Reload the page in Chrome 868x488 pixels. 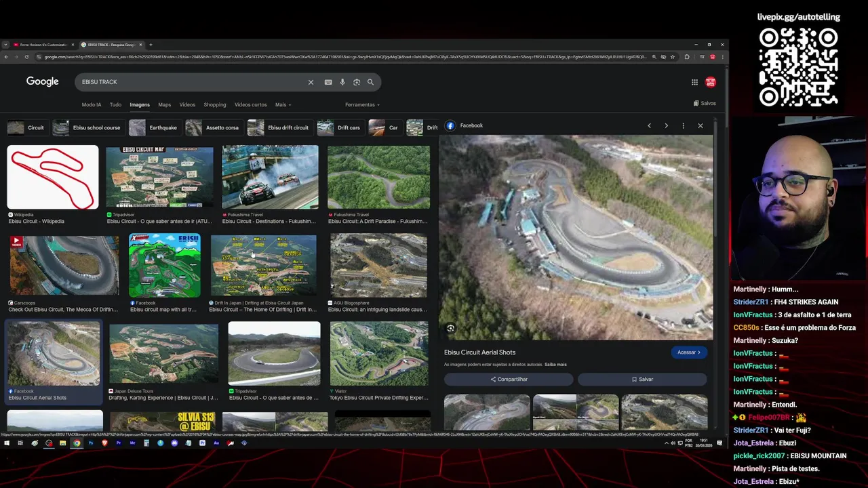coord(26,57)
